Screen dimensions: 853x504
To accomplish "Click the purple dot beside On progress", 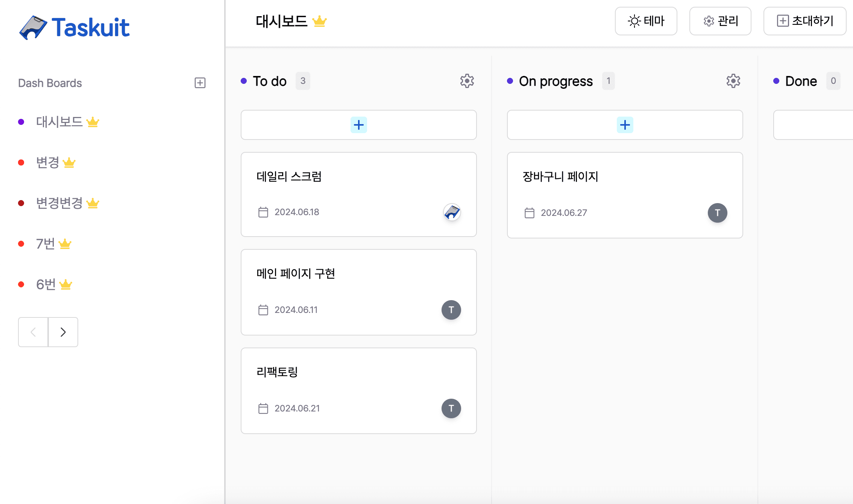I will (x=510, y=81).
